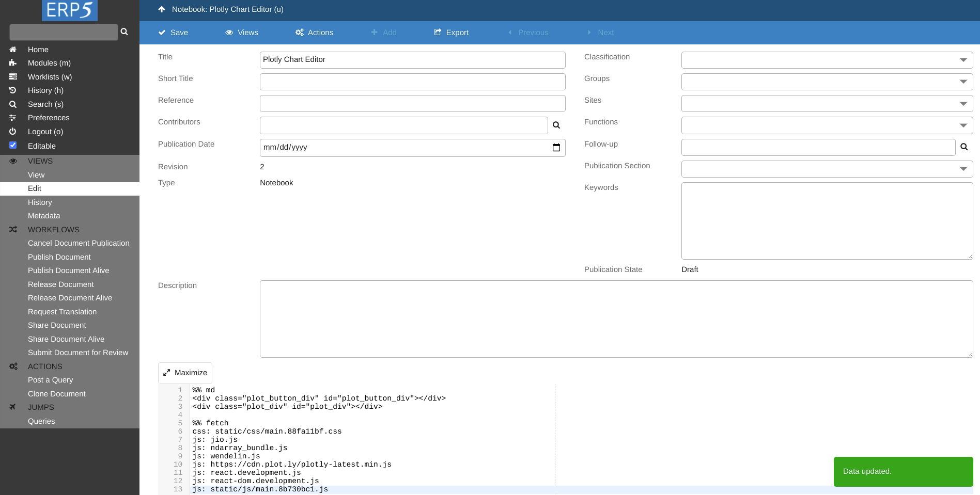Image resolution: width=980 pixels, height=495 pixels.
Task: Open the Publication Section dropdown
Action: click(827, 169)
